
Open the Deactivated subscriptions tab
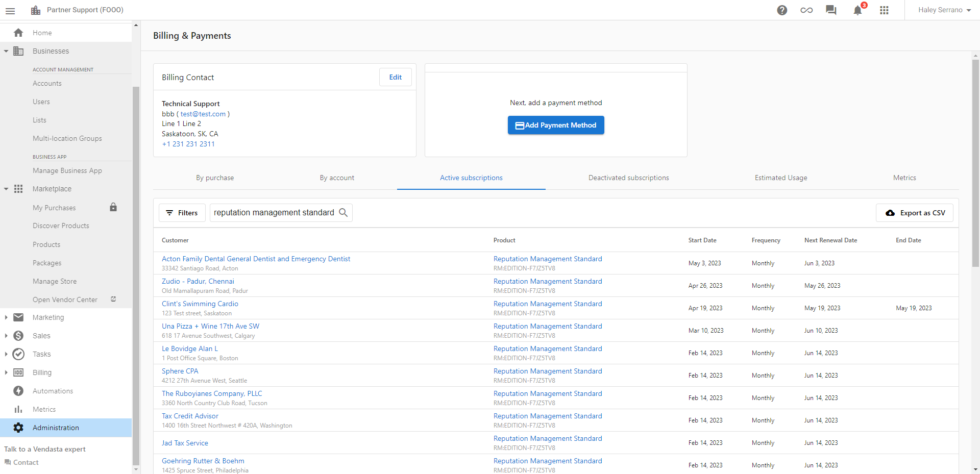coord(628,178)
